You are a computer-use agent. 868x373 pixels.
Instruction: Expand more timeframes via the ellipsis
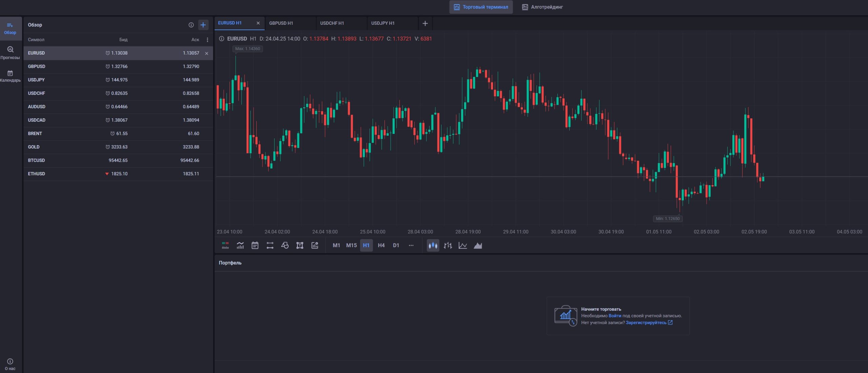[x=411, y=246]
